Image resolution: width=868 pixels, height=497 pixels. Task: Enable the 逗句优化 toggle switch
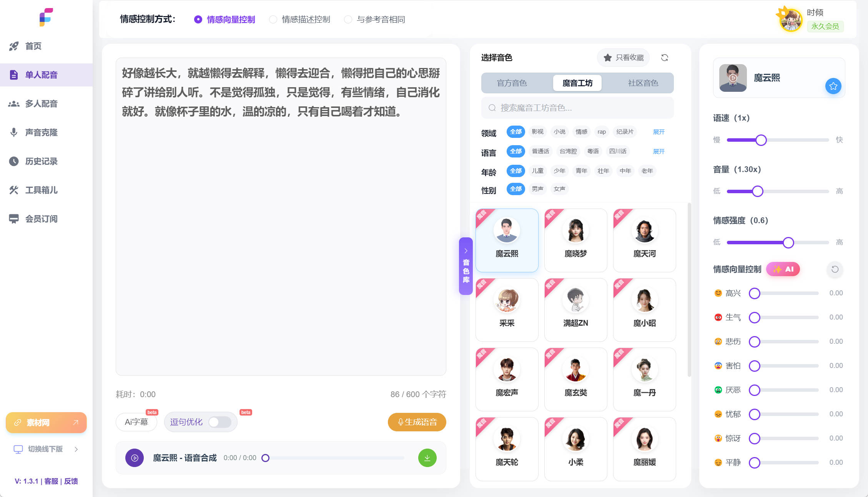[219, 422]
